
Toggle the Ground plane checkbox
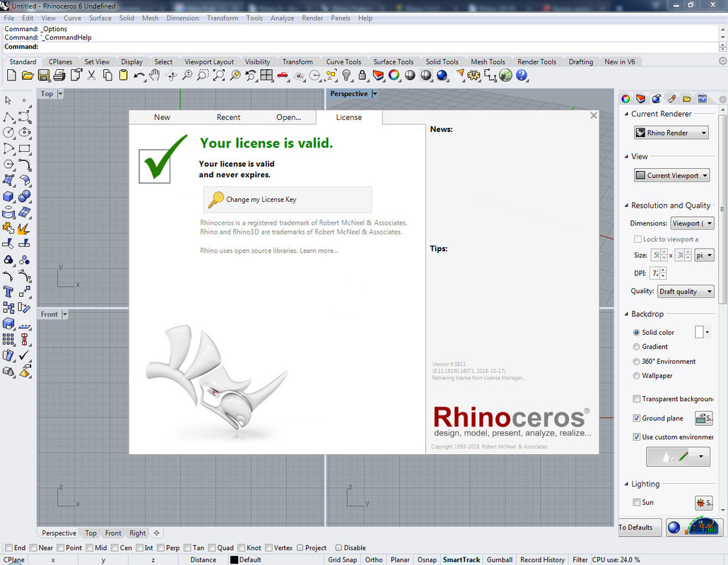pyautogui.click(x=637, y=418)
